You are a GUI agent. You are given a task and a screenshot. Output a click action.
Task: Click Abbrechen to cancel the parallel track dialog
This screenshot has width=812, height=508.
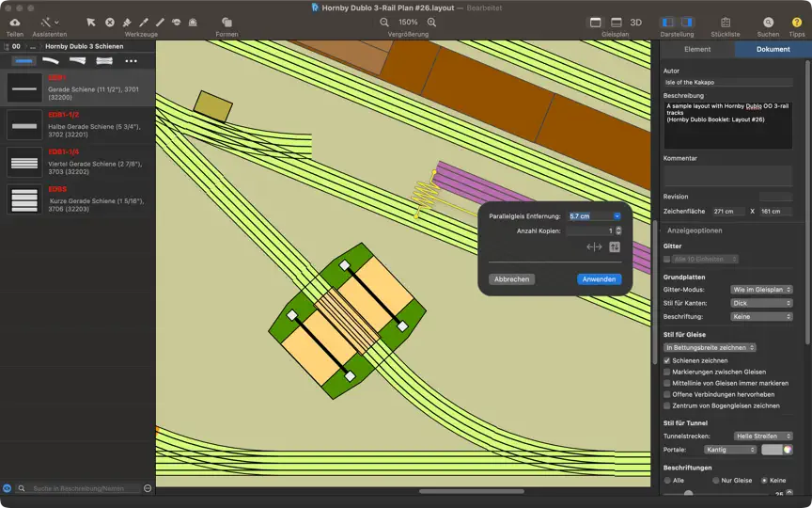pyautogui.click(x=511, y=278)
